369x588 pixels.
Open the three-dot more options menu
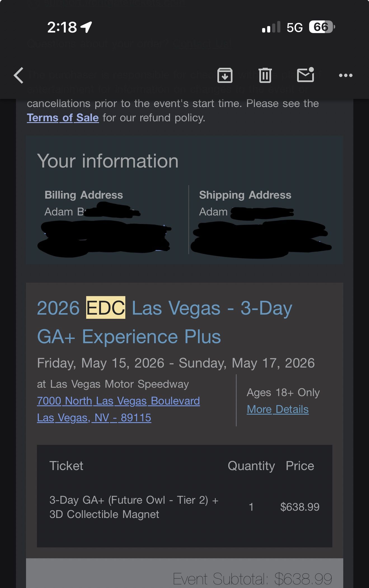tap(346, 75)
